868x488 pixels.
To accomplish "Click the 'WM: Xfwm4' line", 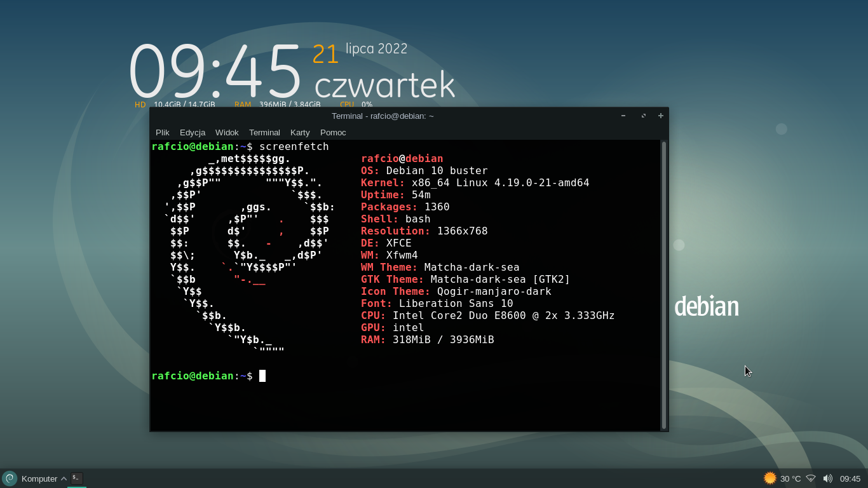I will (390, 255).
